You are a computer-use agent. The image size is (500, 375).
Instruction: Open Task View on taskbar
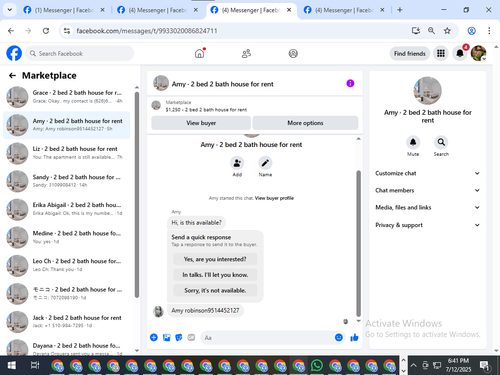point(35,365)
